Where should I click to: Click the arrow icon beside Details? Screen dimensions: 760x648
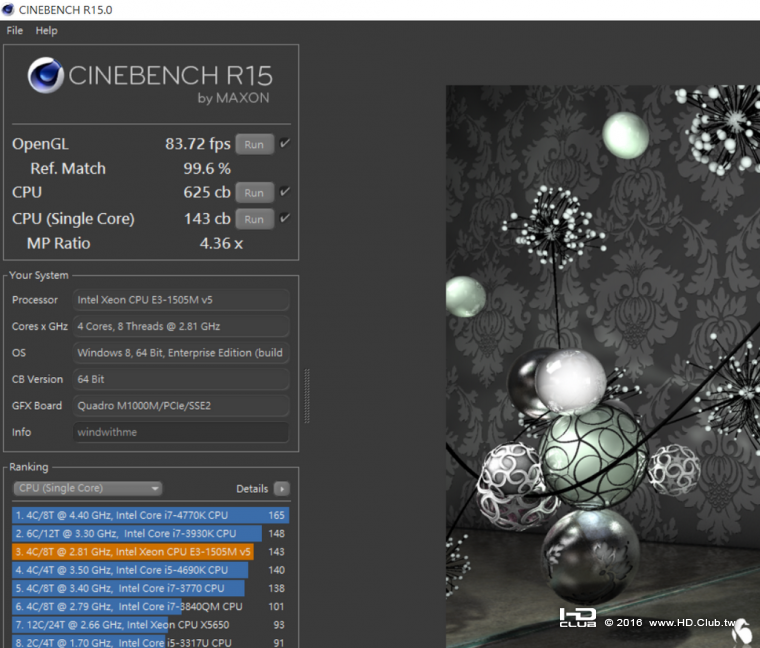282,489
